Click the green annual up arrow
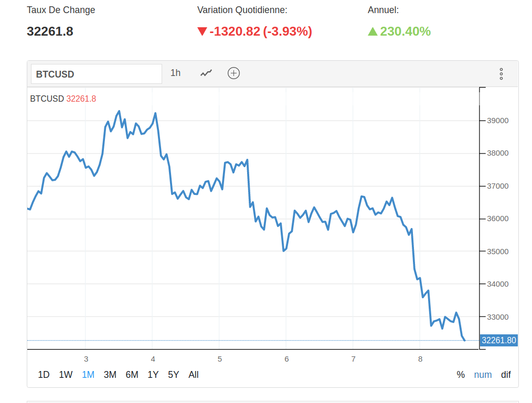The image size is (532, 403). click(373, 31)
